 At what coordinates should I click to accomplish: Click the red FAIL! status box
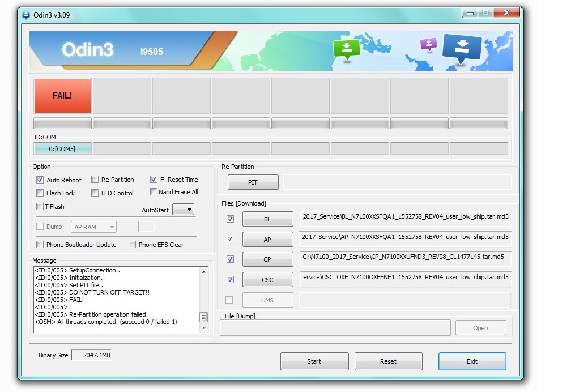(x=62, y=96)
